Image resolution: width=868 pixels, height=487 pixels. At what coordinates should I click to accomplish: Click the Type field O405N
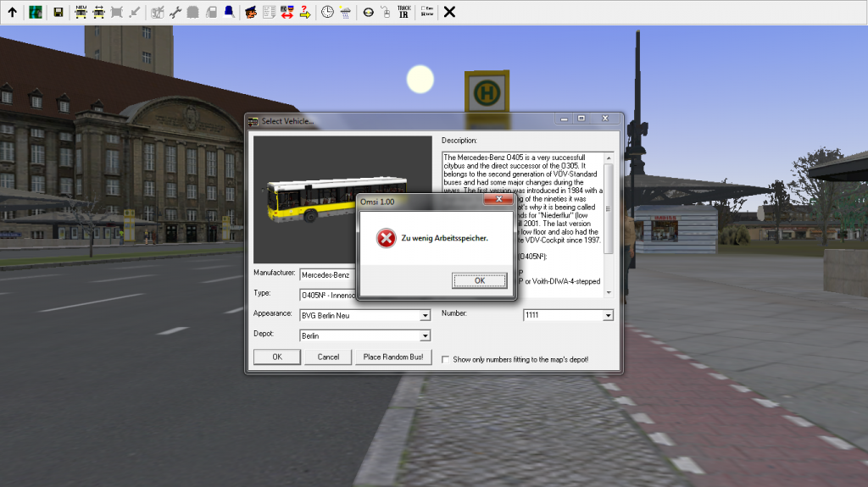(x=328, y=296)
